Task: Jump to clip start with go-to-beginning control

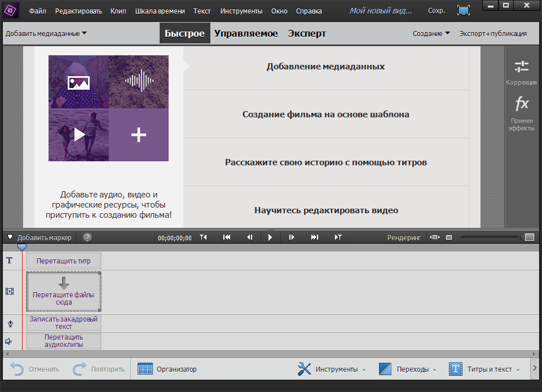Action: click(x=227, y=237)
